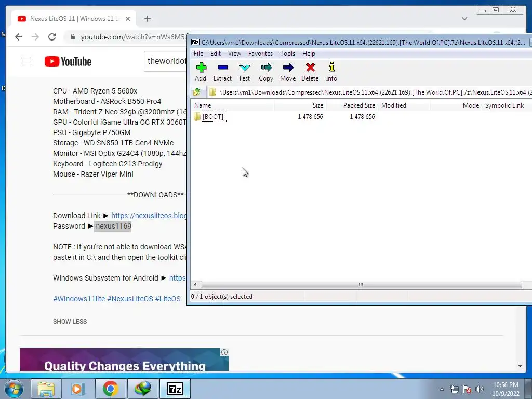Open YouTube hamburger guide menu
This screenshot has height=399, width=532.
(26, 61)
